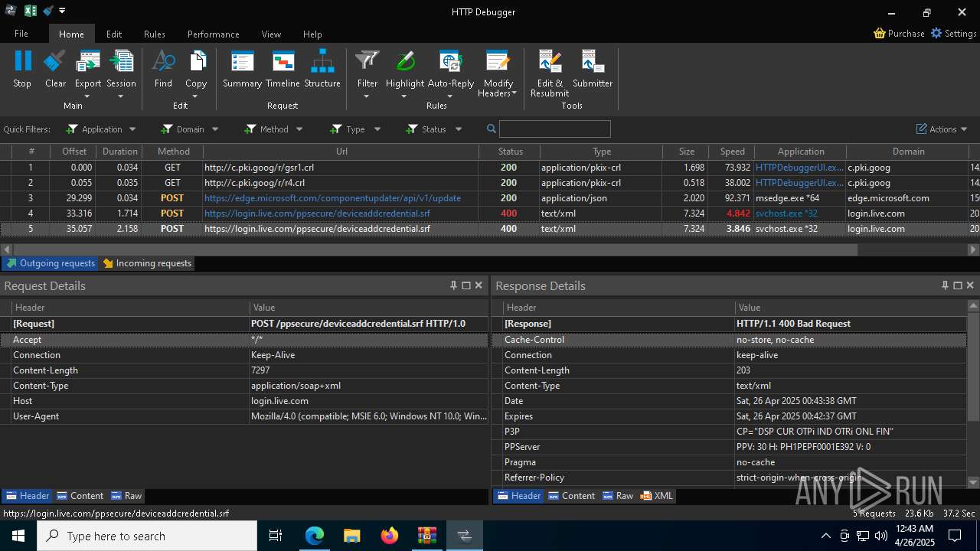The width and height of the screenshot is (980, 551).
Task: Click the Stop capture icon
Action: tap(22, 61)
